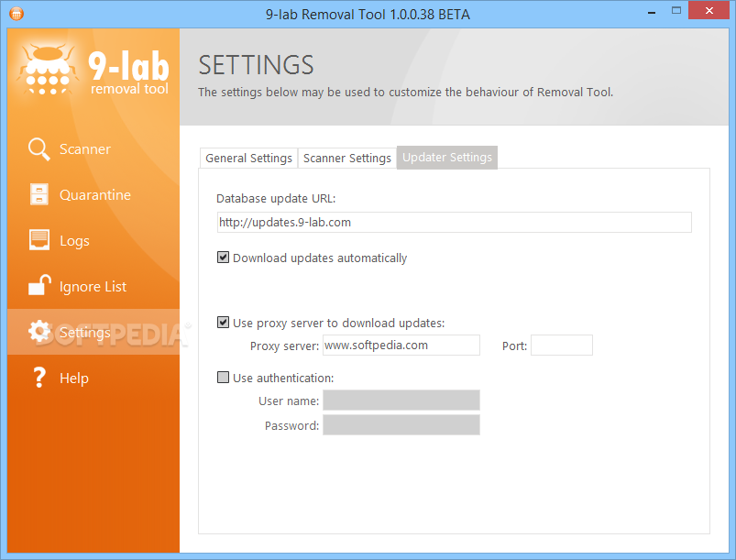Click the Database update URL field
736x560 pixels.
455,222
